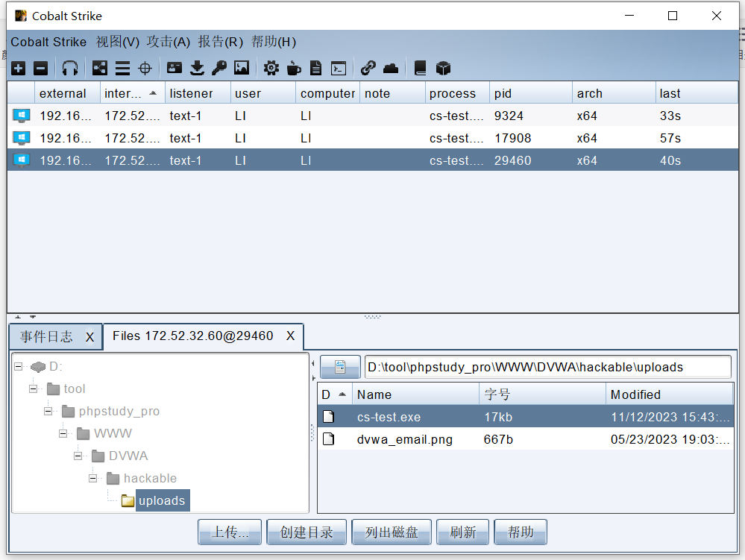The image size is (745, 560).
Task: Select the cs-test.exe file row
Action: [526, 417]
